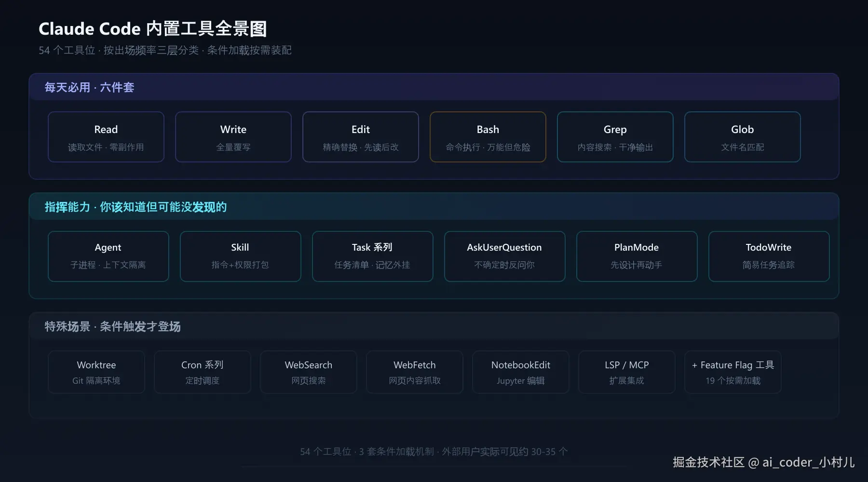Viewport: 868px width, 482px height.
Task: Click the WebSearch card
Action: [309, 372]
